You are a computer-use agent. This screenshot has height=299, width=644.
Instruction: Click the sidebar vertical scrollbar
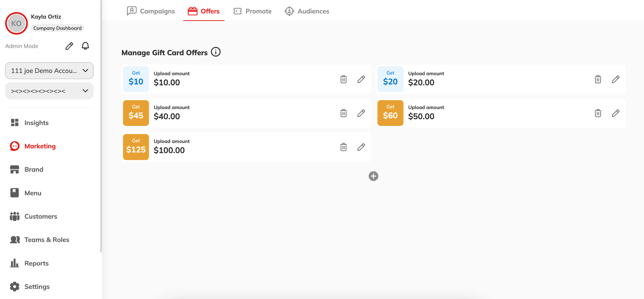pyautogui.click(x=101, y=126)
